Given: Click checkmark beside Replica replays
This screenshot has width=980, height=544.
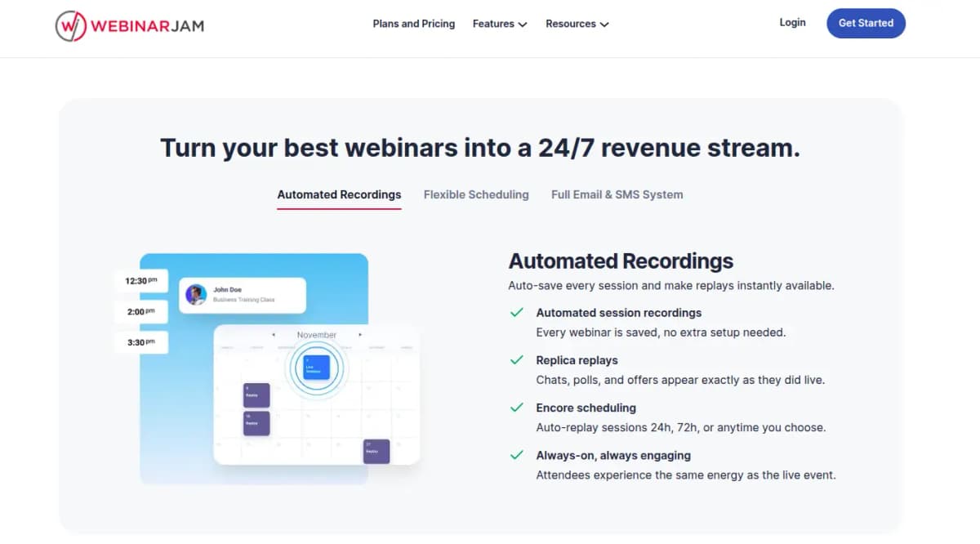Looking at the screenshot, I should click(517, 359).
